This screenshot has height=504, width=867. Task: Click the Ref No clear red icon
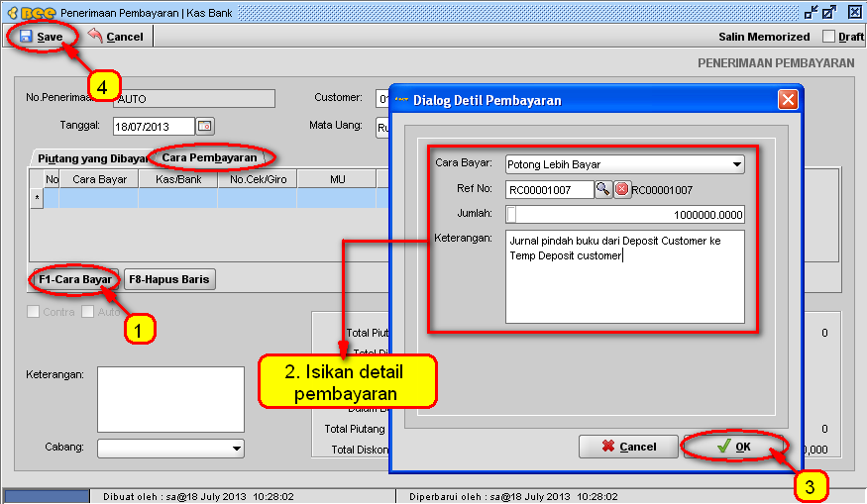pyautogui.click(x=622, y=189)
